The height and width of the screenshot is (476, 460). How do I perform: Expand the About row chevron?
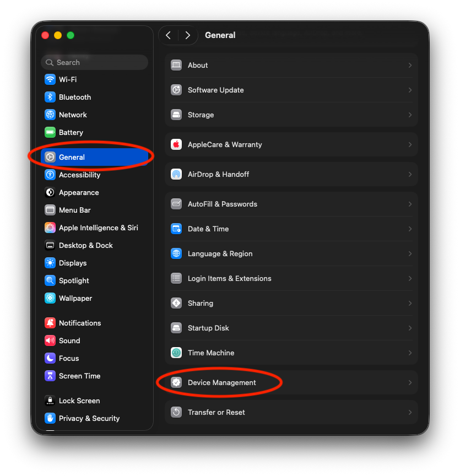(410, 65)
